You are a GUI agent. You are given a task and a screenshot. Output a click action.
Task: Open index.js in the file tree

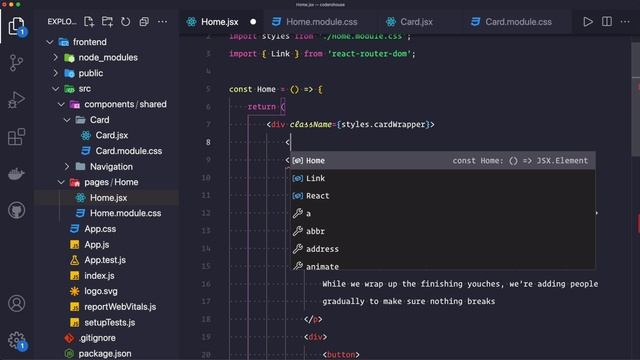[x=99, y=276]
